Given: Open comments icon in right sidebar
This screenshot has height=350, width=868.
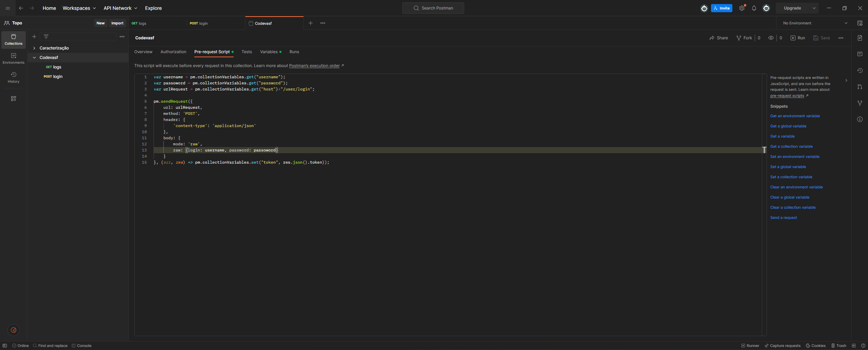Looking at the screenshot, I should click(x=860, y=54).
